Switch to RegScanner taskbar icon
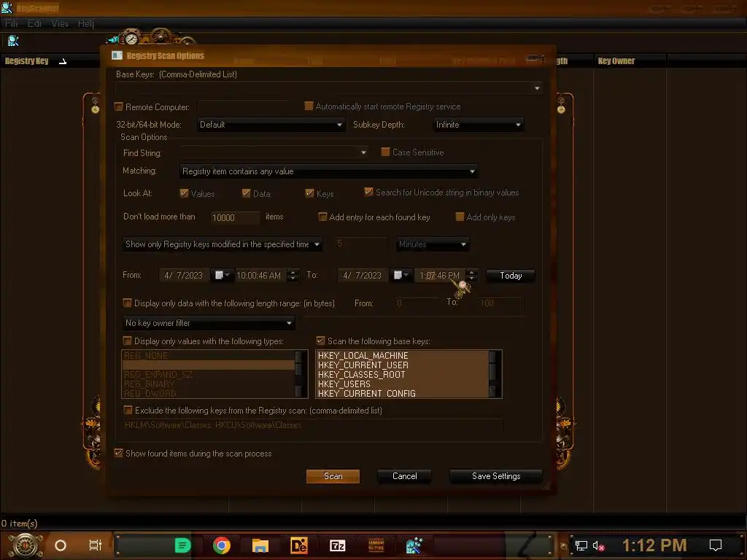747x560 pixels. coord(414,545)
